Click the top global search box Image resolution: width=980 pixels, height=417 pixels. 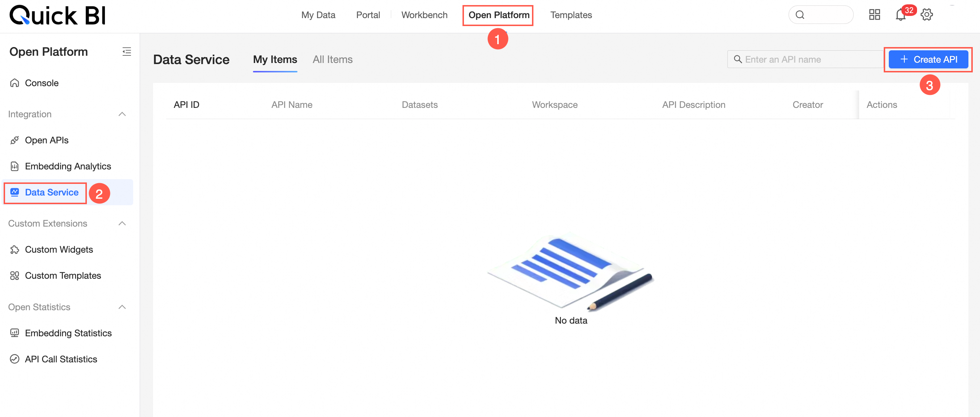[x=821, y=15]
